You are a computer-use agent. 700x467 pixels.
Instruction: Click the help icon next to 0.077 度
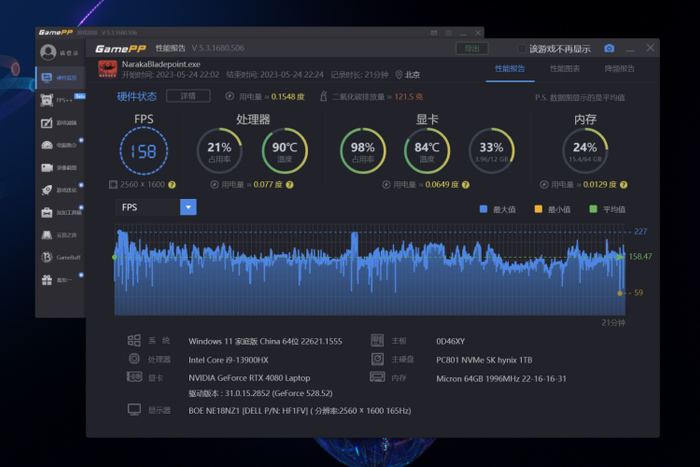283,185
